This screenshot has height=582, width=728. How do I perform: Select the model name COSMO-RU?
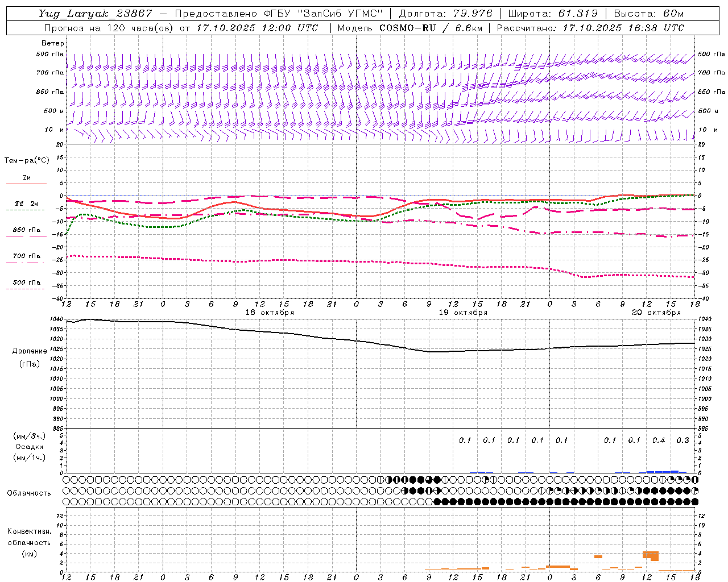407,28
